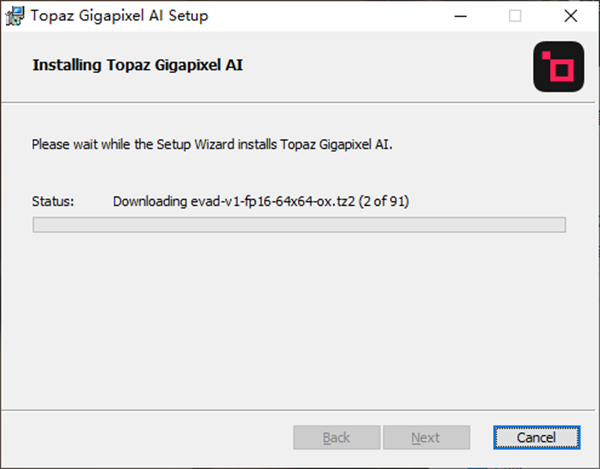Click empty footer area left of Back
Viewport: 600px width, 469px height.
point(150,437)
